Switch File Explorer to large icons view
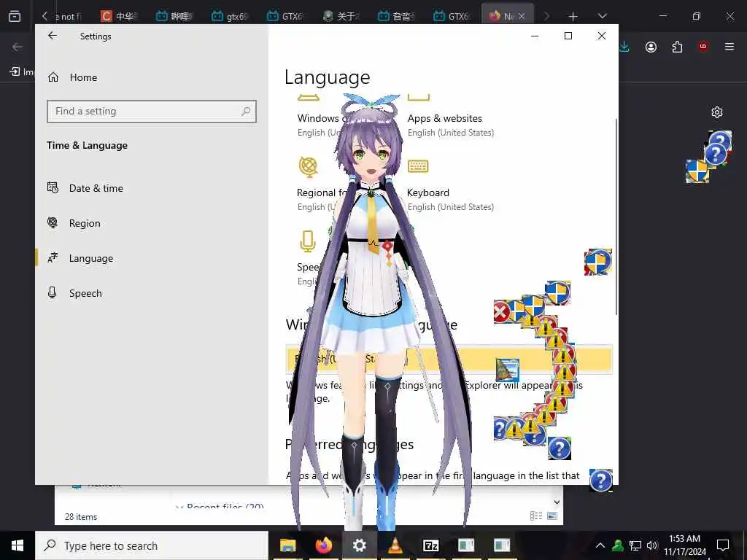This screenshot has height=560, width=747. [x=552, y=516]
